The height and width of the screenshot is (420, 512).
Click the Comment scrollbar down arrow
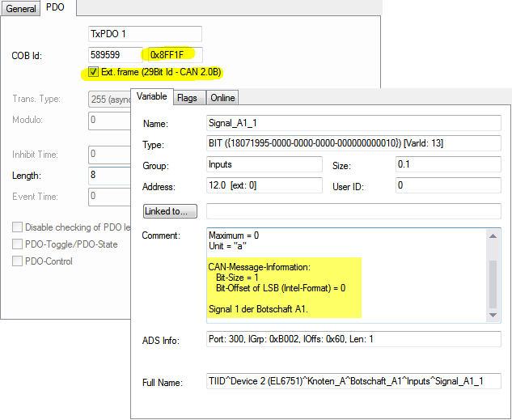coord(493,315)
